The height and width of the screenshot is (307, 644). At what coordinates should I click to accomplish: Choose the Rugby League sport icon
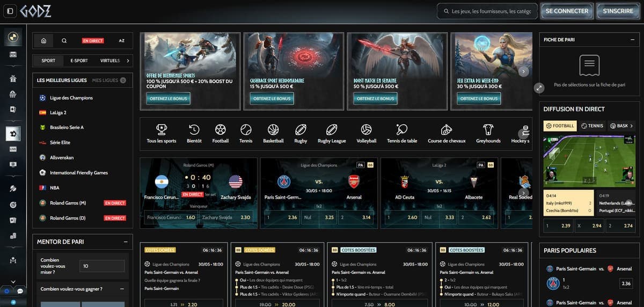(332, 129)
